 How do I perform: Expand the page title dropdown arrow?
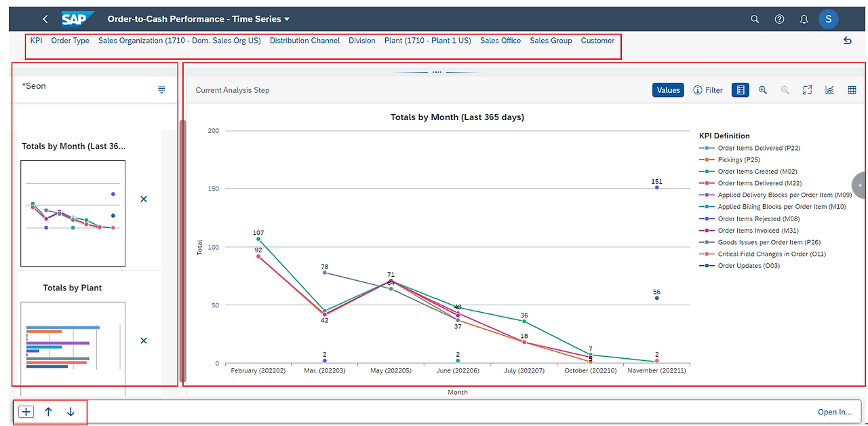[x=287, y=20]
